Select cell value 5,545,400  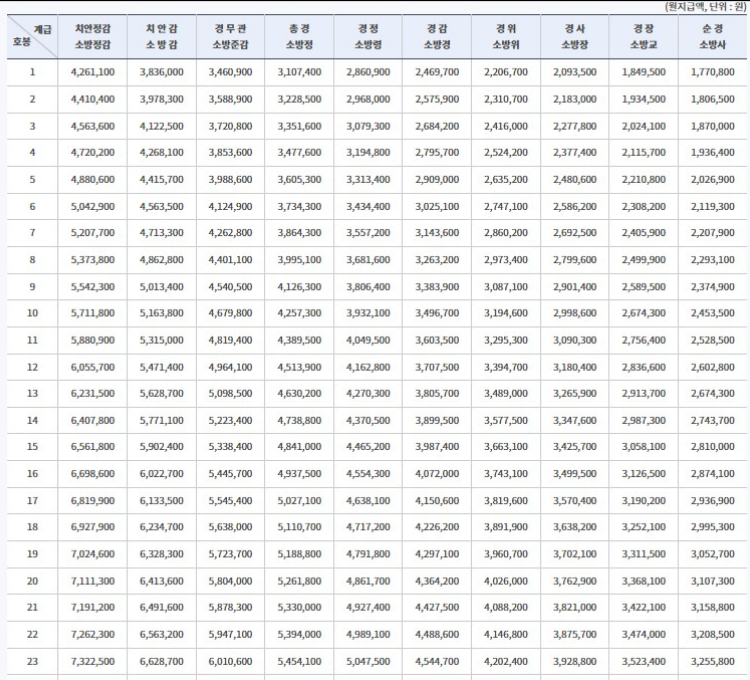(x=231, y=501)
